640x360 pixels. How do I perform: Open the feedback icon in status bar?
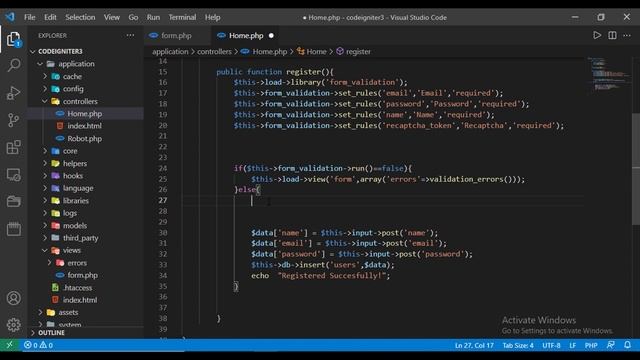[611, 345]
